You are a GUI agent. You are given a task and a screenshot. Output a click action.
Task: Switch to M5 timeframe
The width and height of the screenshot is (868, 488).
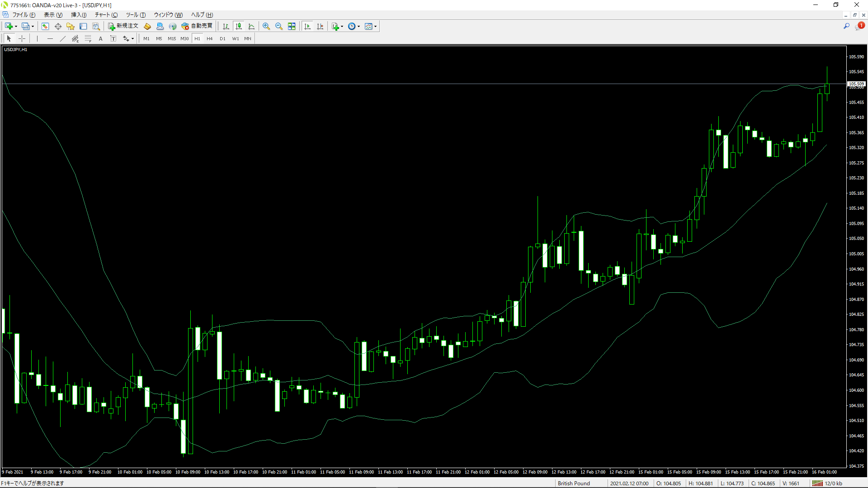tap(159, 38)
